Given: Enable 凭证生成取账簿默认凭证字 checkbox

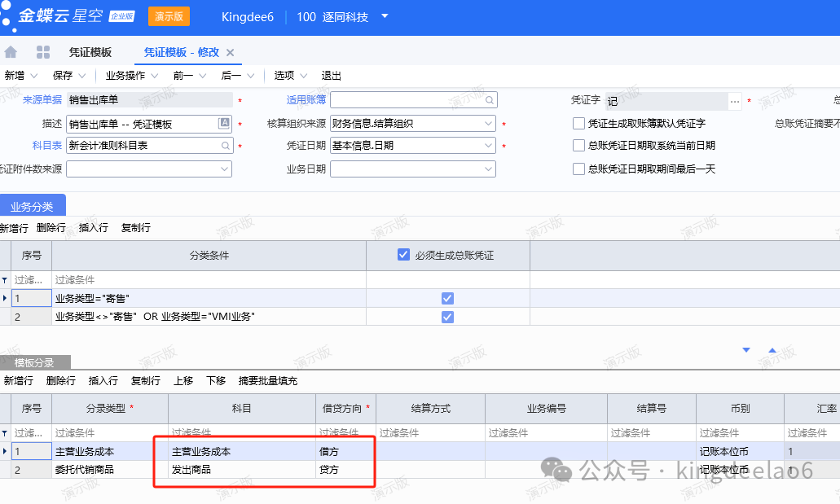Looking at the screenshot, I should point(579,124).
